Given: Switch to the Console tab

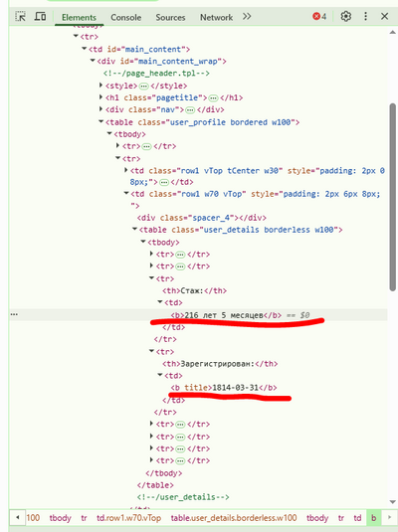Looking at the screenshot, I should tap(126, 17).
